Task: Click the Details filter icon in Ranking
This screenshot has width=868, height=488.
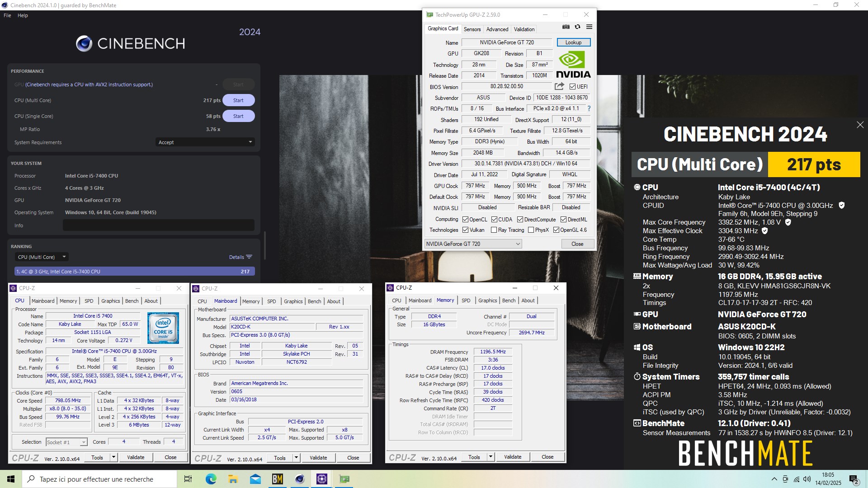Action: [249, 257]
